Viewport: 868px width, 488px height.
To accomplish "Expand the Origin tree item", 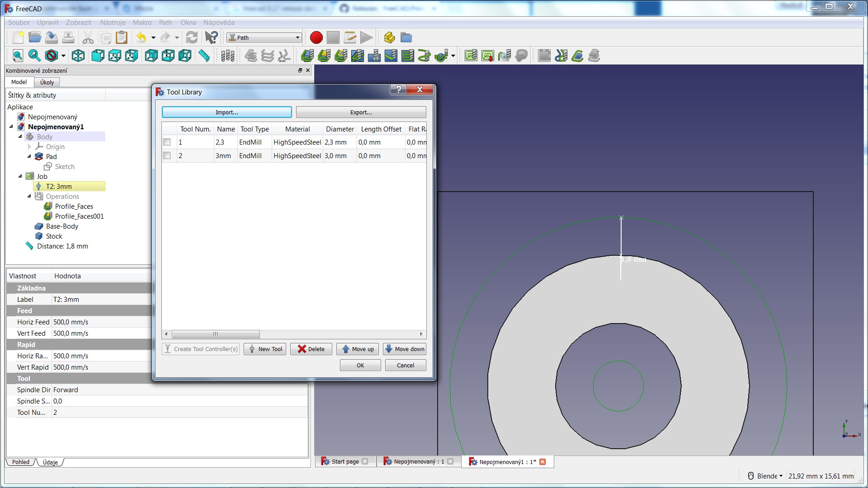I will [29, 146].
